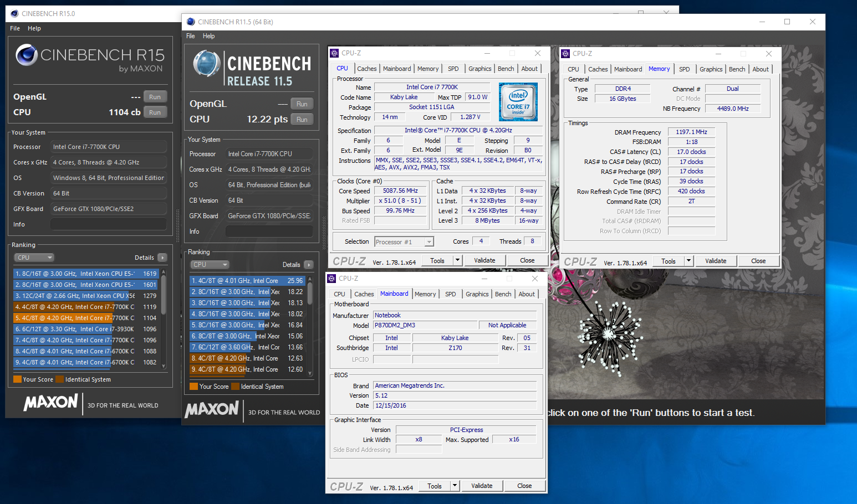Click the Cinebench R11.5 title bar app icon
The height and width of the screenshot is (504, 857).
[191, 22]
